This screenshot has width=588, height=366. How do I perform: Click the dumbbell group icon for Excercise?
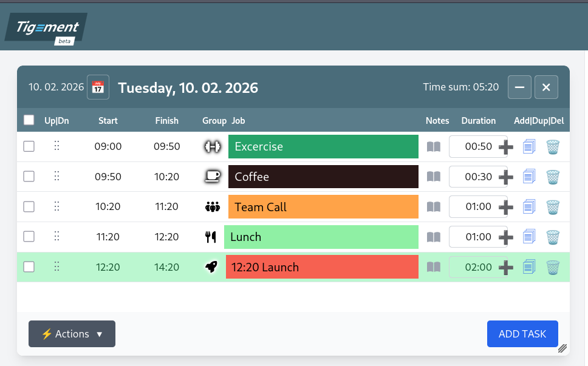point(212,146)
